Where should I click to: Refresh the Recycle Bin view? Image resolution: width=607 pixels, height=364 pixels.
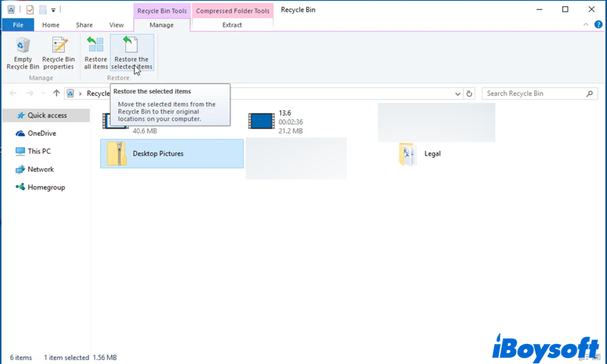(469, 94)
